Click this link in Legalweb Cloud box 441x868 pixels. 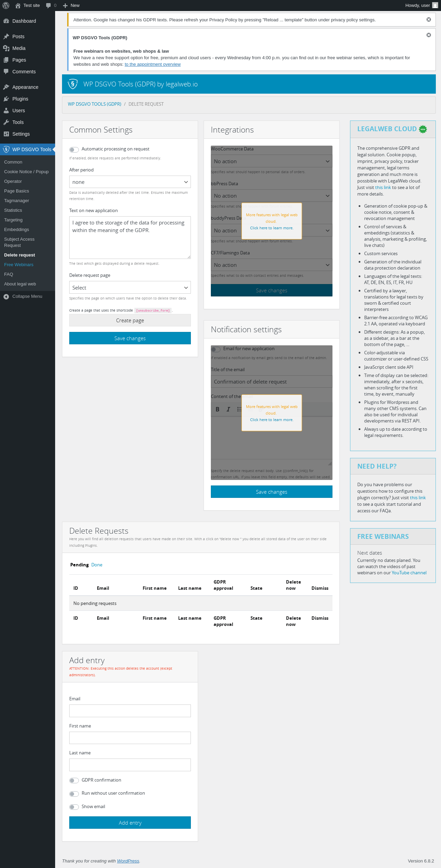tap(383, 187)
